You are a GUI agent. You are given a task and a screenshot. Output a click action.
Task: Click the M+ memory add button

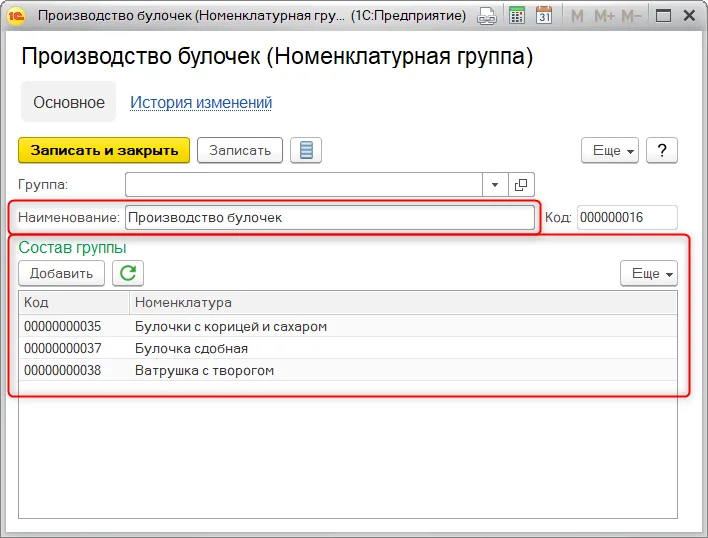604,16
